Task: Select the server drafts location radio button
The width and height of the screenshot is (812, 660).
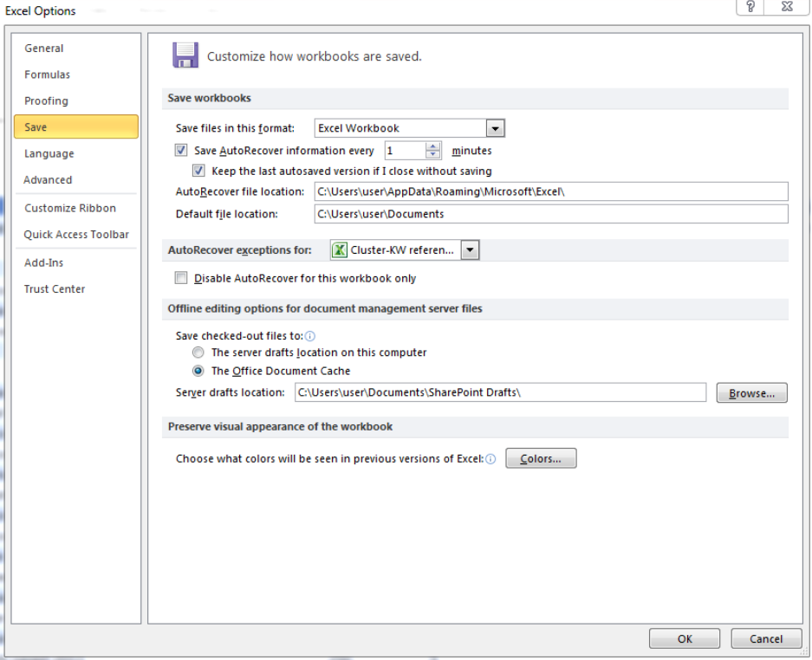Action: point(198,353)
